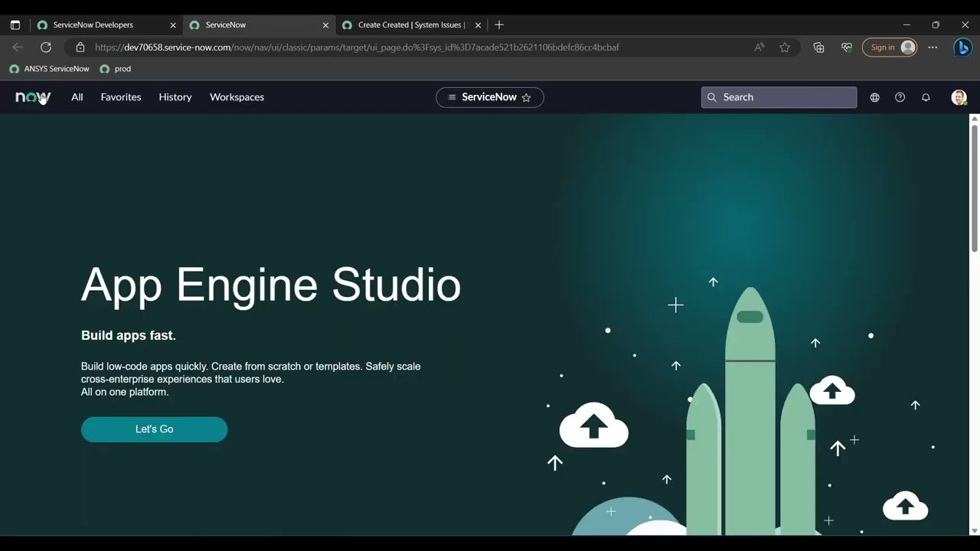Reload the current page
The width and height of the screenshot is (980, 551).
tap(46, 47)
